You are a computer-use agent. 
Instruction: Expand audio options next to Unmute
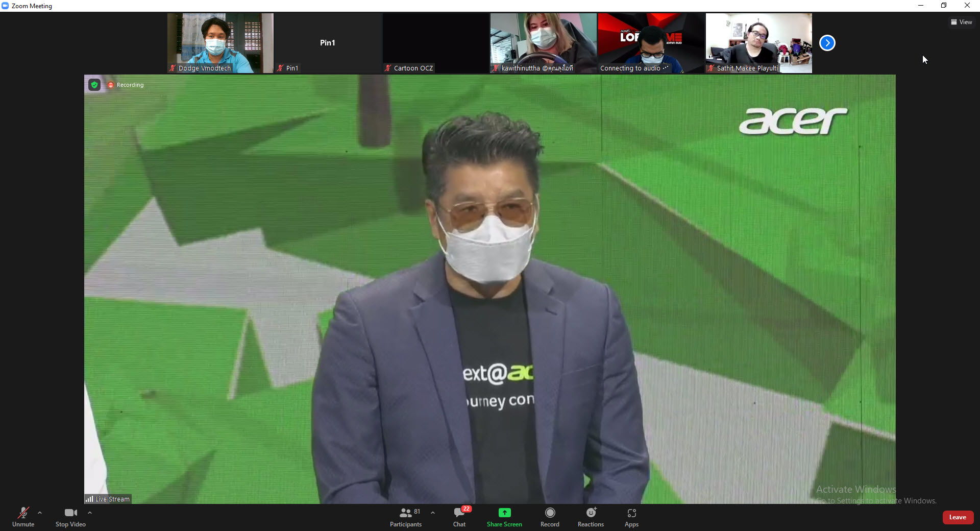40,514
